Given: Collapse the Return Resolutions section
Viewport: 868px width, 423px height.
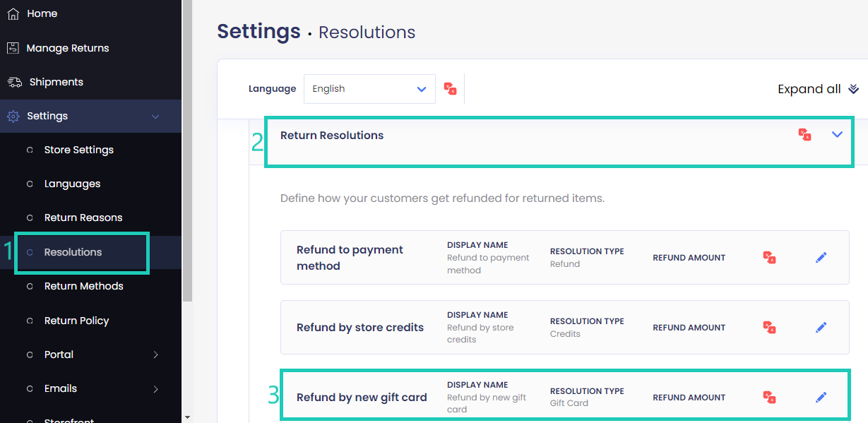Looking at the screenshot, I should pyautogui.click(x=837, y=134).
